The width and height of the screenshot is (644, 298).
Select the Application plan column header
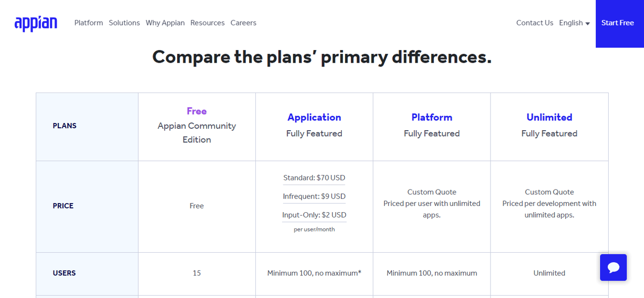(x=314, y=117)
